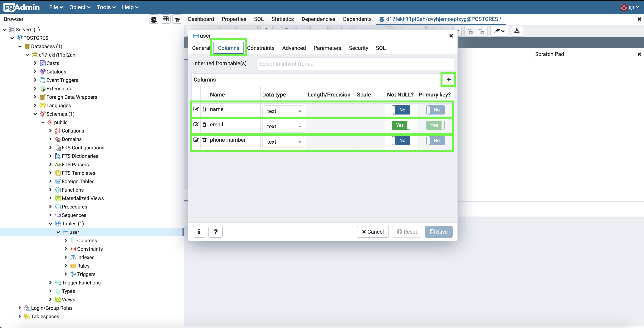Image resolution: width=644 pixels, height=328 pixels.
Task: Click the Filtered Rows icon in Browser header
Action: click(177, 19)
